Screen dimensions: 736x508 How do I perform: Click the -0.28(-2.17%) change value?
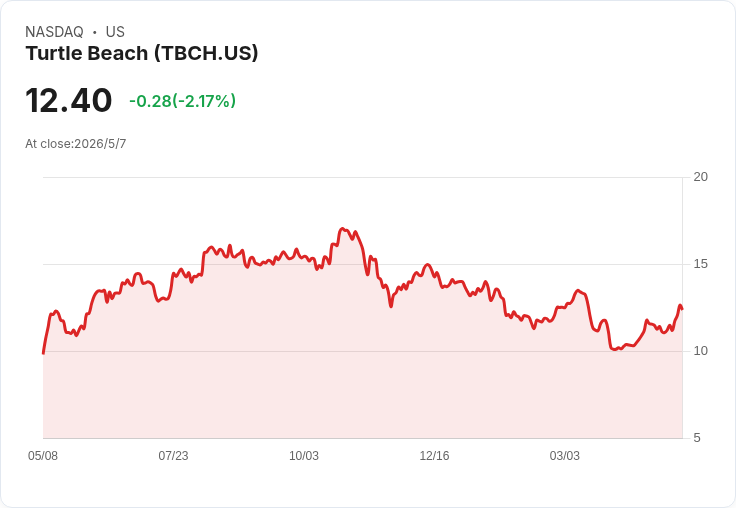[183, 100]
